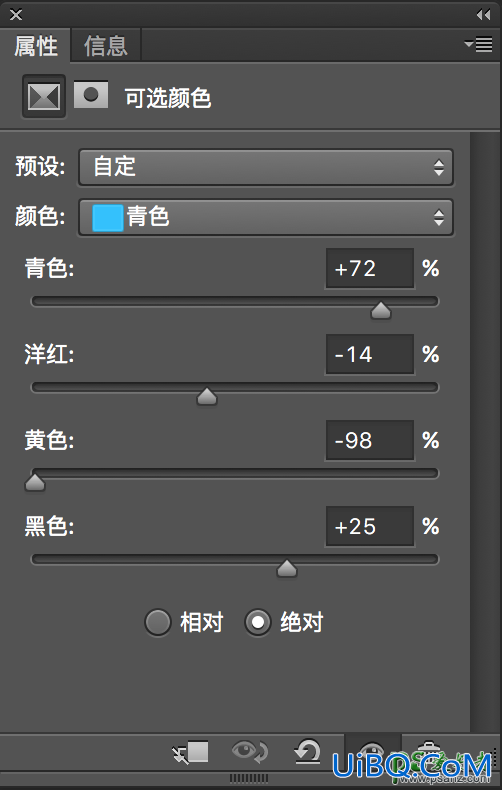502x790 pixels.
Task: Collapse panel with double-arrow icon
Action: 483,15
